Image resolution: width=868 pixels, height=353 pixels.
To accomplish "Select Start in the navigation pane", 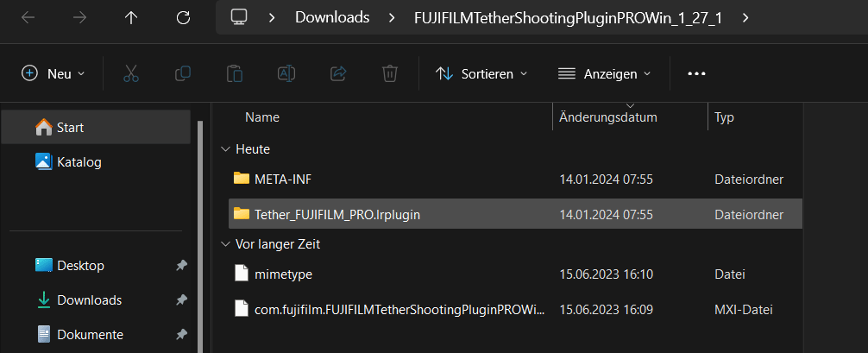I will click(70, 127).
